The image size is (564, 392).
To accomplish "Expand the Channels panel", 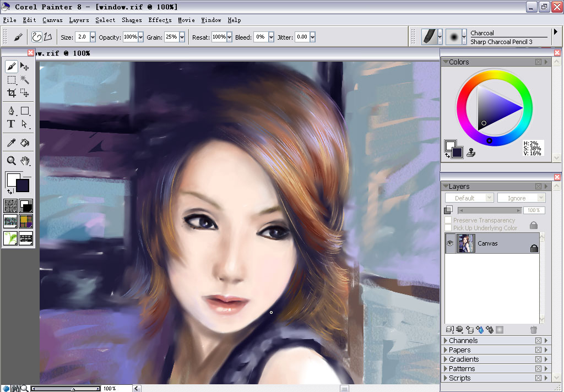I will (x=446, y=341).
